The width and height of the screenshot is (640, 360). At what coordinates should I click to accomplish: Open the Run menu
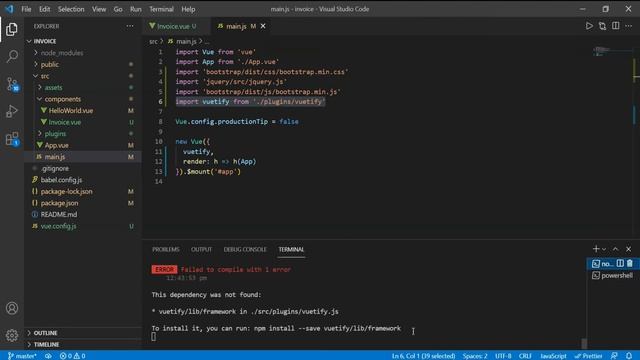pyautogui.click(x=136, y=9)
